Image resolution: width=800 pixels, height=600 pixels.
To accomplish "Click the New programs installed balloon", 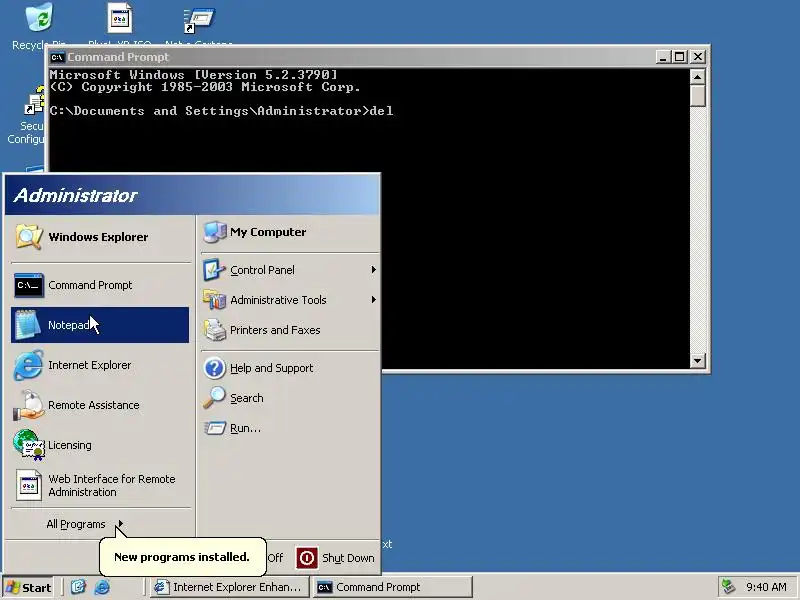I will (x=182, y=557).
